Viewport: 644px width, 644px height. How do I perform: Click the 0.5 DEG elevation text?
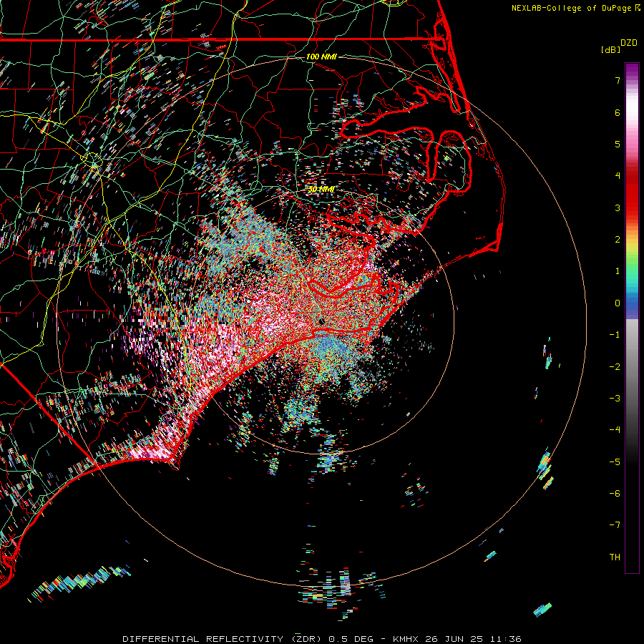351,639
